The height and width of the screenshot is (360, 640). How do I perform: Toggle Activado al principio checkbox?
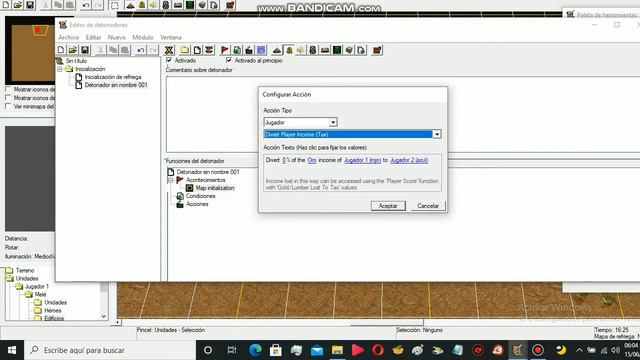[x=229, y=60]
